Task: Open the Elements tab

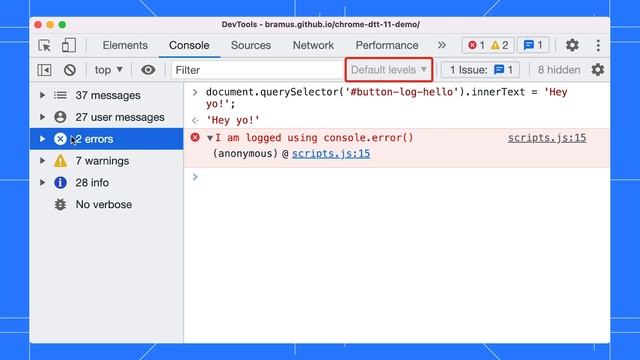Action: click(x=125, y=45)
